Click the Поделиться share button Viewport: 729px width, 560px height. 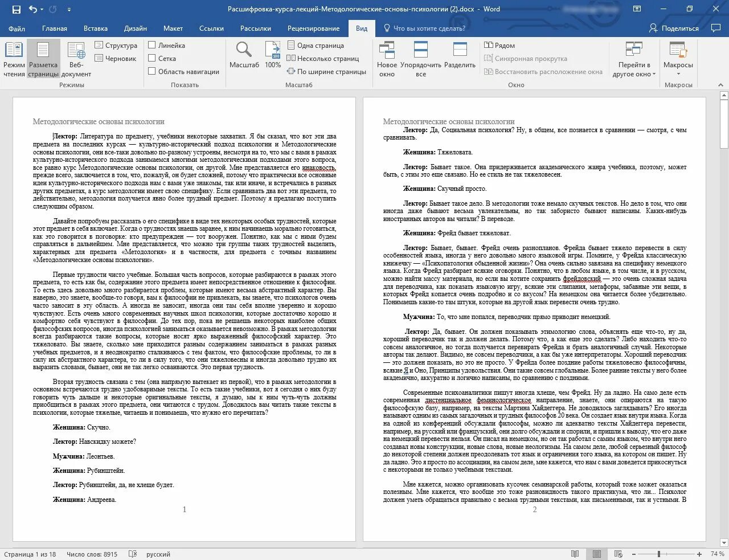674,28
